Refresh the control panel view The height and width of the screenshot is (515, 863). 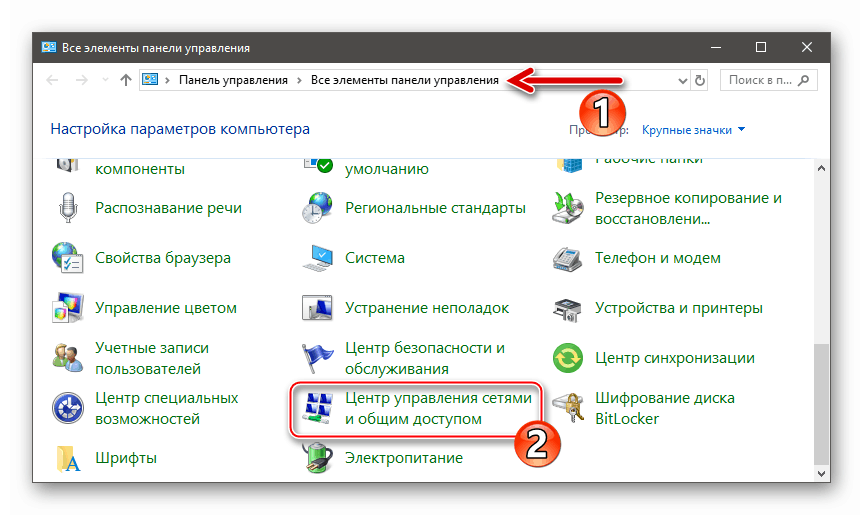tap(700, 80)
